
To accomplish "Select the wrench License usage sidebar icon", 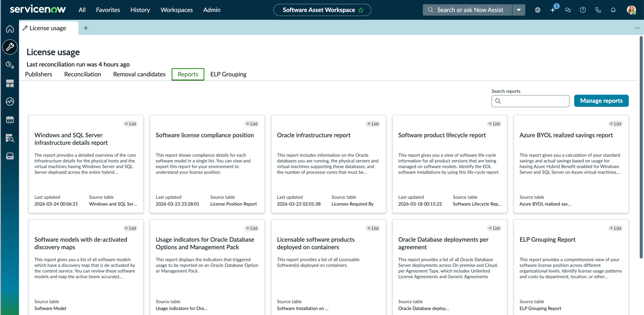I will tap(10, 47).
